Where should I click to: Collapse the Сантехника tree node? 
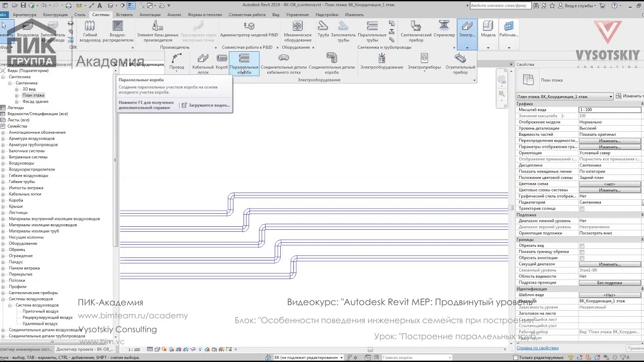[4, 77]
